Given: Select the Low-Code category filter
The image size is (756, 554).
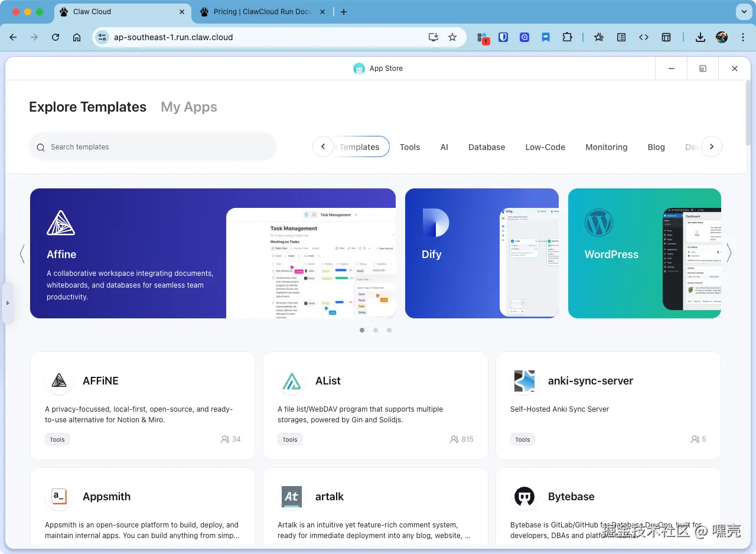Looking at the screenshot, I should click(545, 146).
